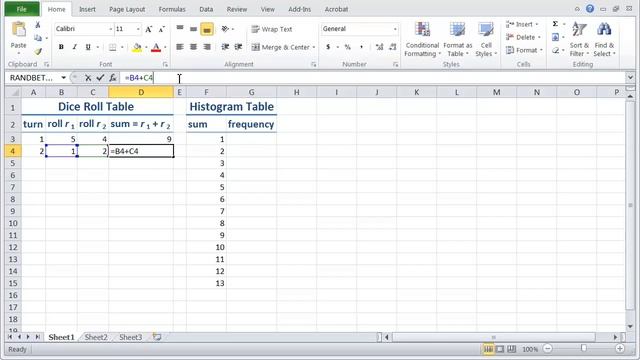The image size is (640, 360).
Task: Click Merge & Center button
Action: point(281,47)
